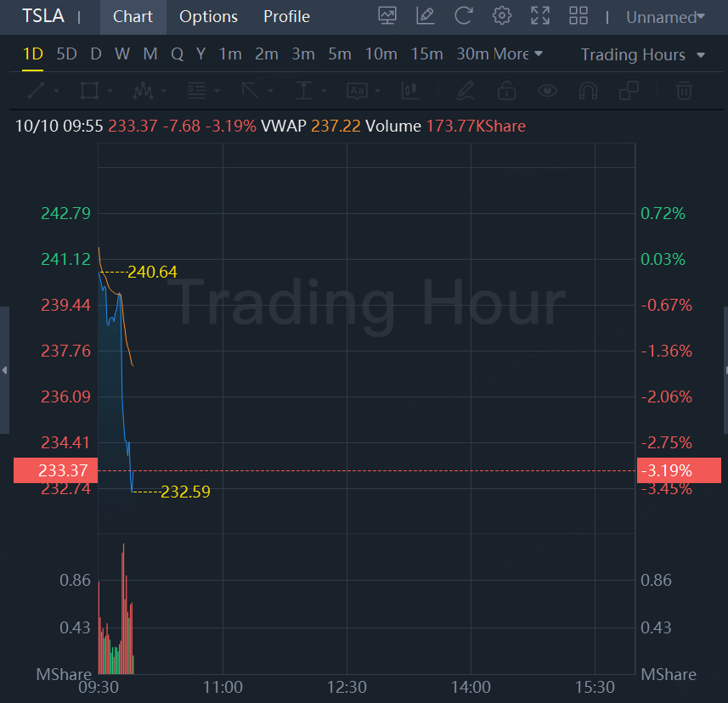Click the VWAP value 237.22

[336, 126]
